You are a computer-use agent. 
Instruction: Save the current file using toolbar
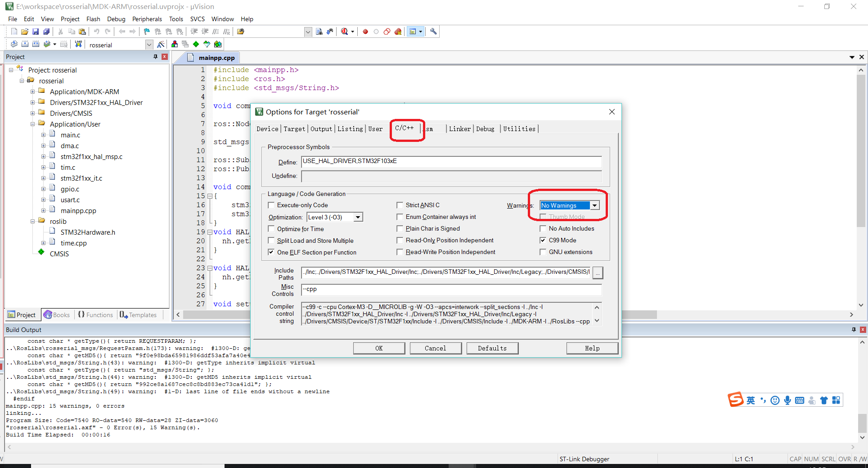click(x=36, y=32)
